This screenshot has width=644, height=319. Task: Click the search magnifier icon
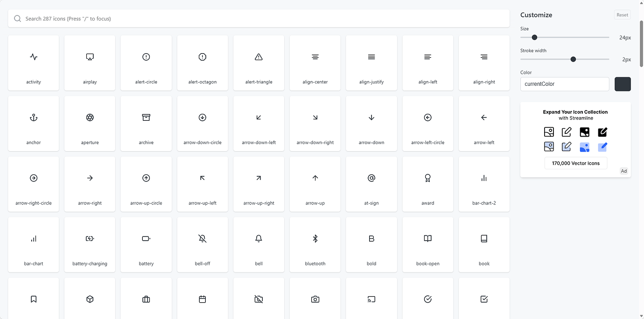18,19
